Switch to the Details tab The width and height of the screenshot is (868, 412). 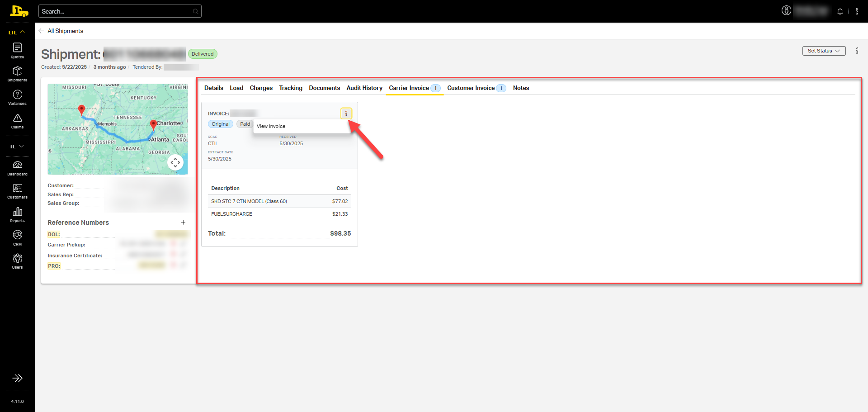214,88
